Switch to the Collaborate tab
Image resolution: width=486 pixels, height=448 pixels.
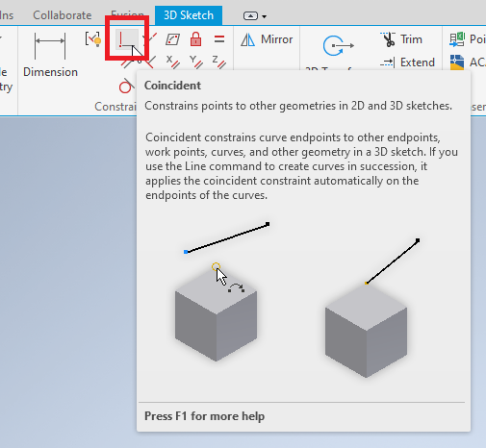tap(63, 15)
